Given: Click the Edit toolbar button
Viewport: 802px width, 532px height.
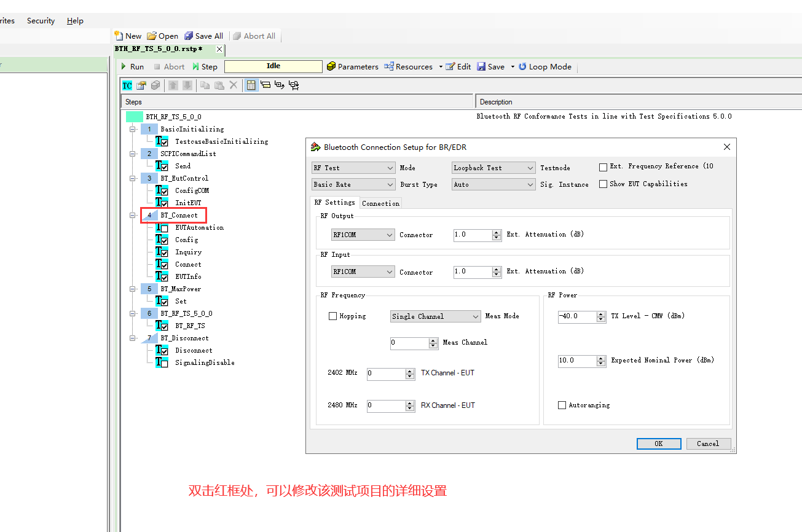Looking at the screenshot, I should coord(458,66).
